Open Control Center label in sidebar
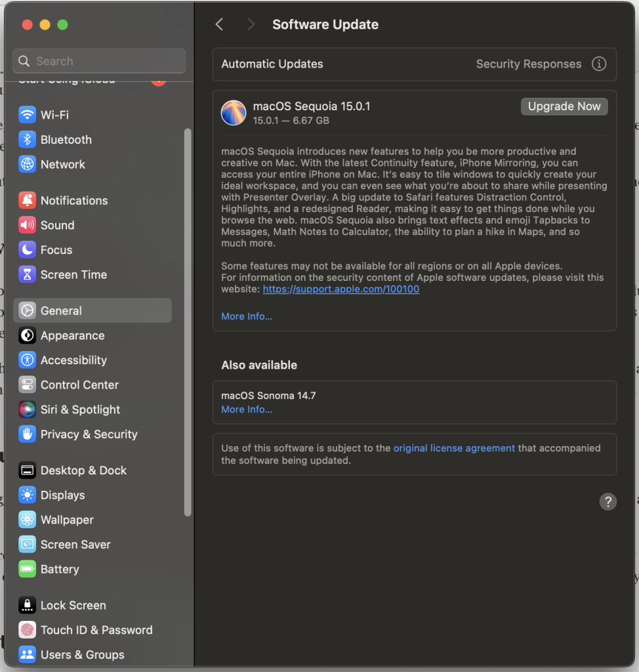Viewport: 639px width, 672px height. 80,385
